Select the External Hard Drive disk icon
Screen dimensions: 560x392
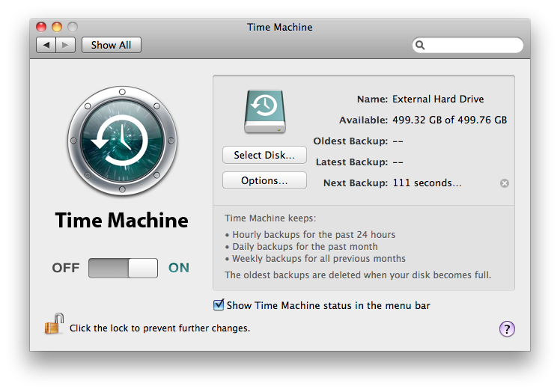pos(265,112)
